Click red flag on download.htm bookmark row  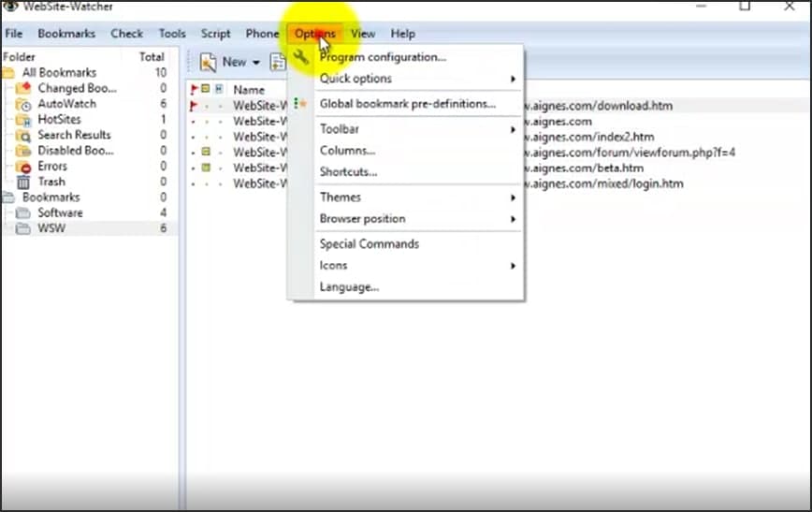point(194,106)
